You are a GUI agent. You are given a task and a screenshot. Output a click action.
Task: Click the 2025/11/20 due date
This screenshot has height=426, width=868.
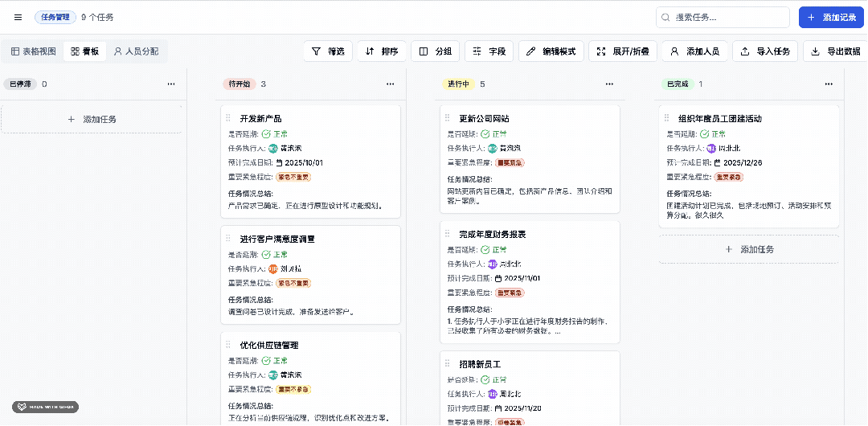pos(522,408)
